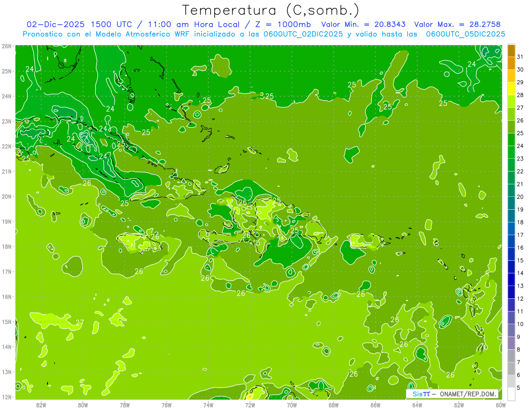Click the '26N' latitude axis label

6,46
